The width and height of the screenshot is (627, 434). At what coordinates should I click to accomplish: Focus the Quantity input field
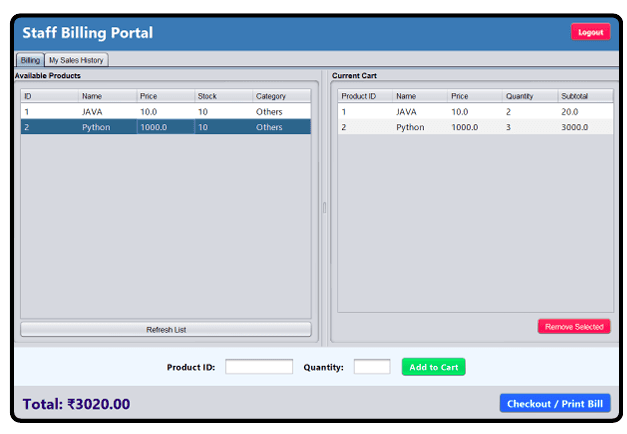pos(371,367)
